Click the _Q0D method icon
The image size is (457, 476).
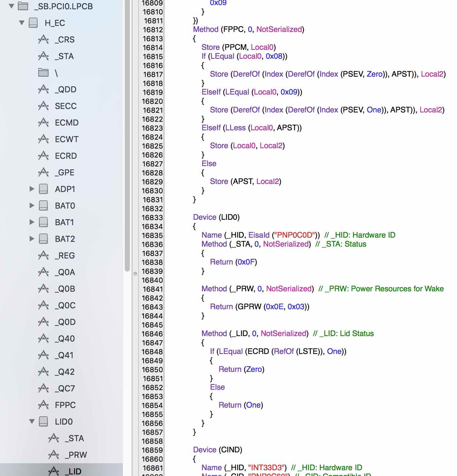(43, 322)
